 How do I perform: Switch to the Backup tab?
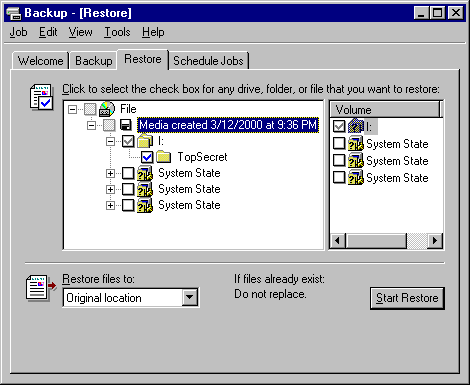coord(94,61)
